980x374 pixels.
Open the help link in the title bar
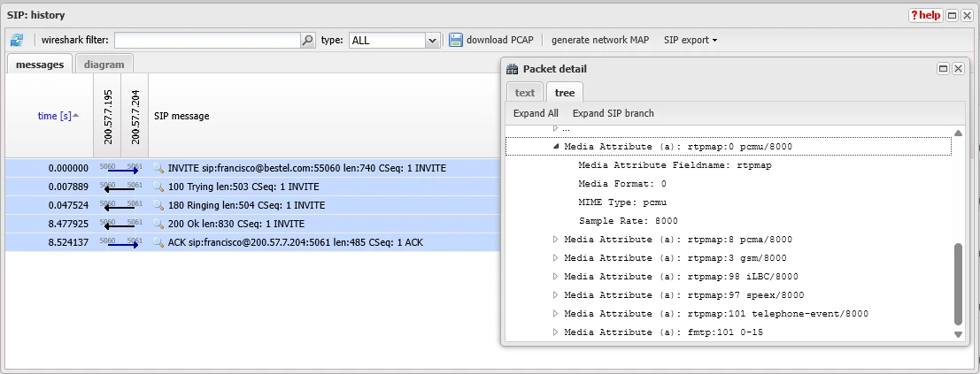(x=926, y=15)
